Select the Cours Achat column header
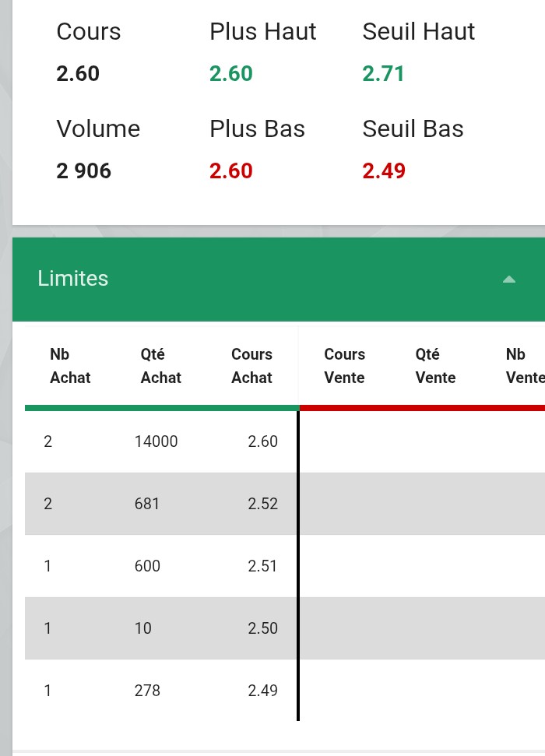 [x=251, y=366]
